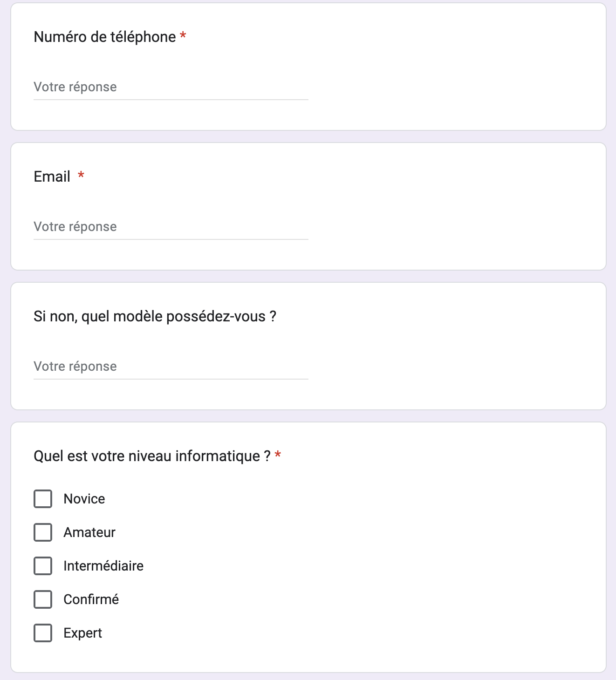Screen dimensions: 616x680
Task: Select the modèle possédez-vous answer field
Action: click(x=171, y=367)
